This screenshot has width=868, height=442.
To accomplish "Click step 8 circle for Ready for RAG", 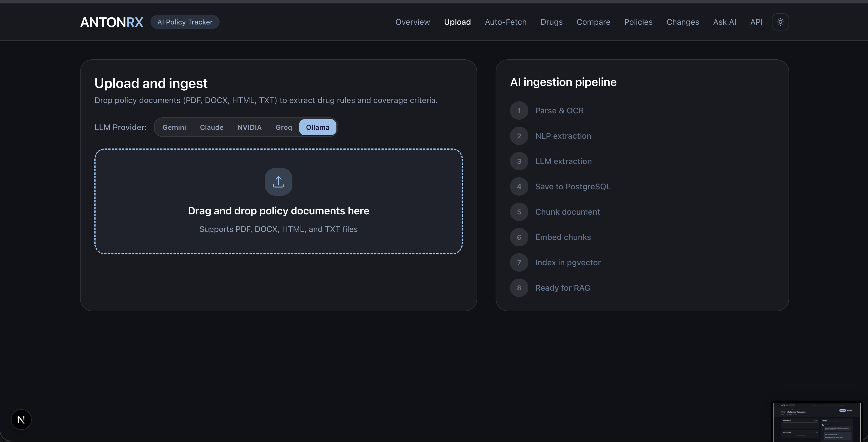I will point(519,288).
